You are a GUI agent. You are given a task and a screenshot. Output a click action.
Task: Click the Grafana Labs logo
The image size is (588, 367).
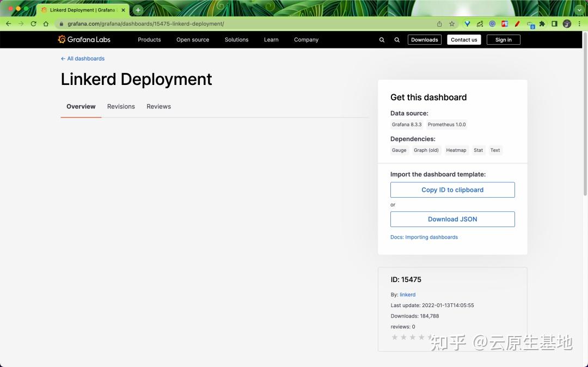84,39
